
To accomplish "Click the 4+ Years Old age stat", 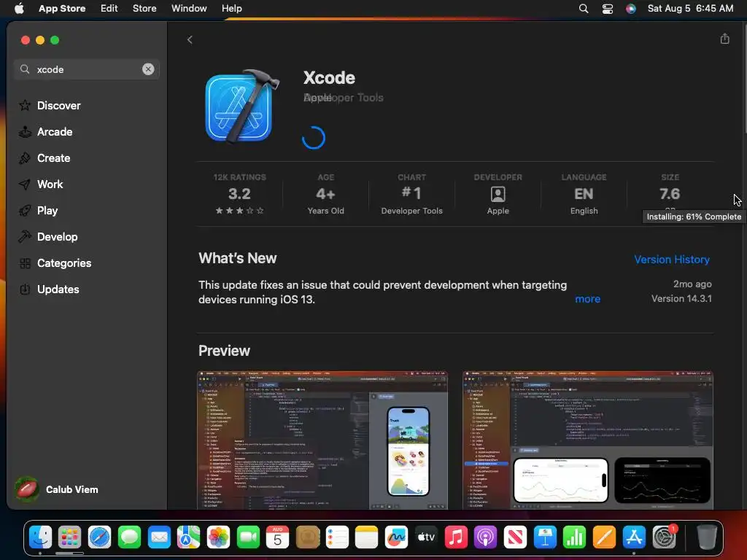I will click(x=325, y=193).
